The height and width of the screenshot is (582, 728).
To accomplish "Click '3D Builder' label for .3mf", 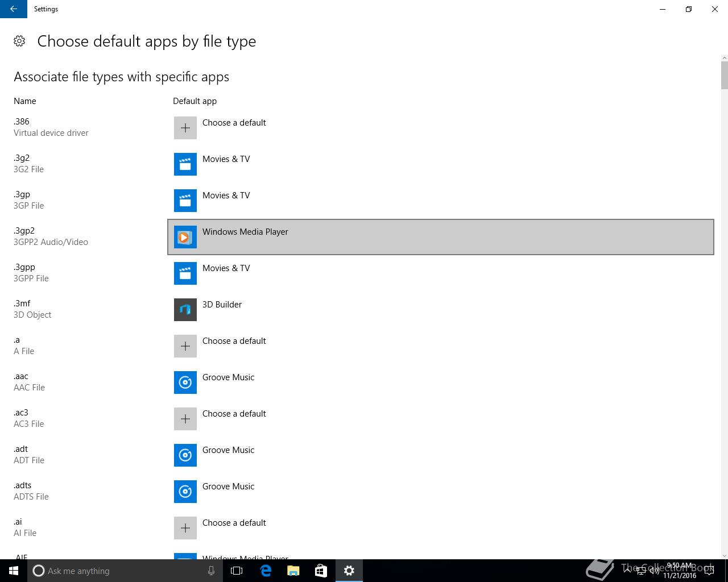I will pyautogui.click(x=222, y=305).
